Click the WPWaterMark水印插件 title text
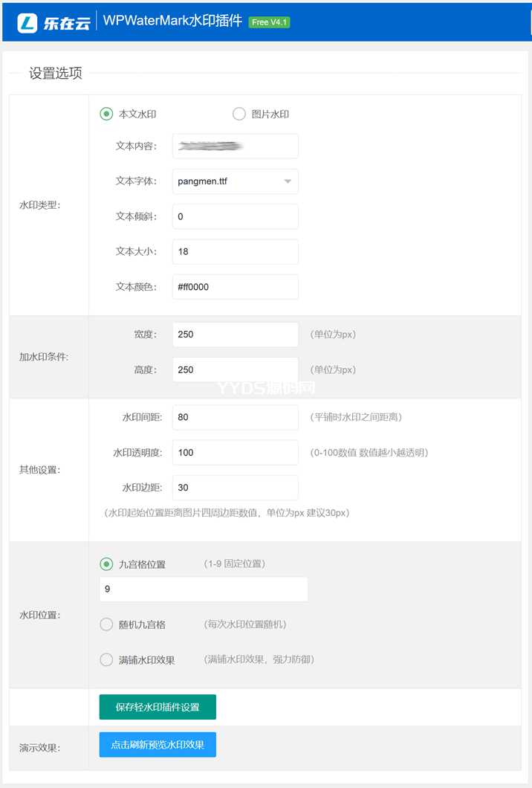 [x=172, y=21]
